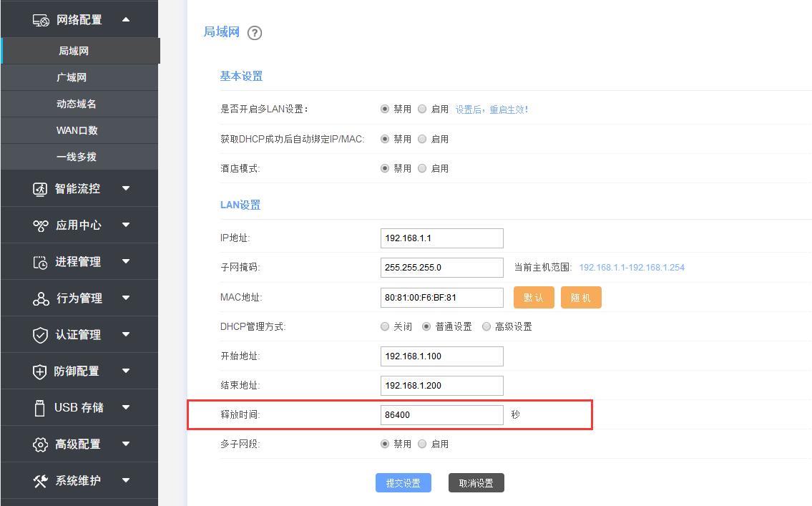Select 高级设置 for DHCP 管理方式
Image resolution: width=812 pixels, height=506 pixels.
pos(489,326)
